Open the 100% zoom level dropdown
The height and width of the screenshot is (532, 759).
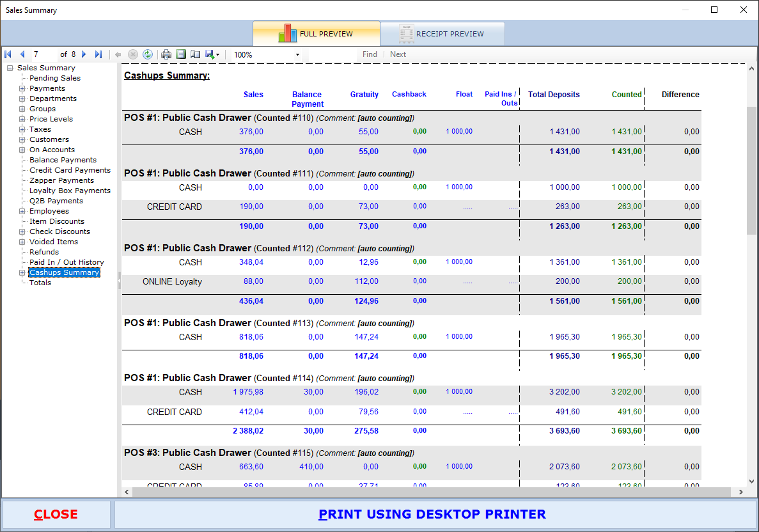coord(297,55)
